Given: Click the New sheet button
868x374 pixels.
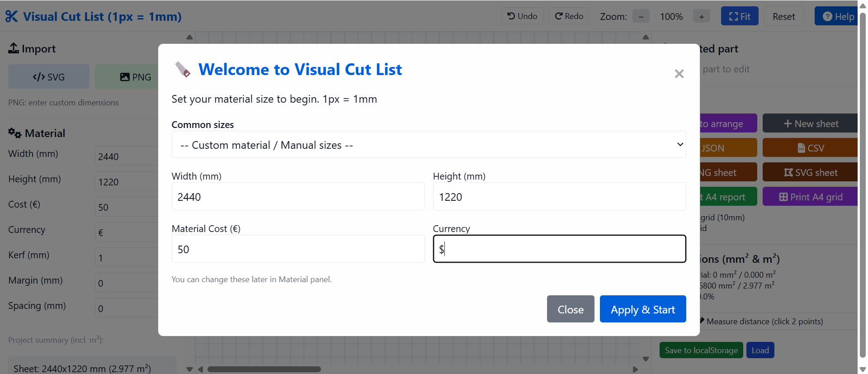Looking at the screenshot, I should [810, 123].
